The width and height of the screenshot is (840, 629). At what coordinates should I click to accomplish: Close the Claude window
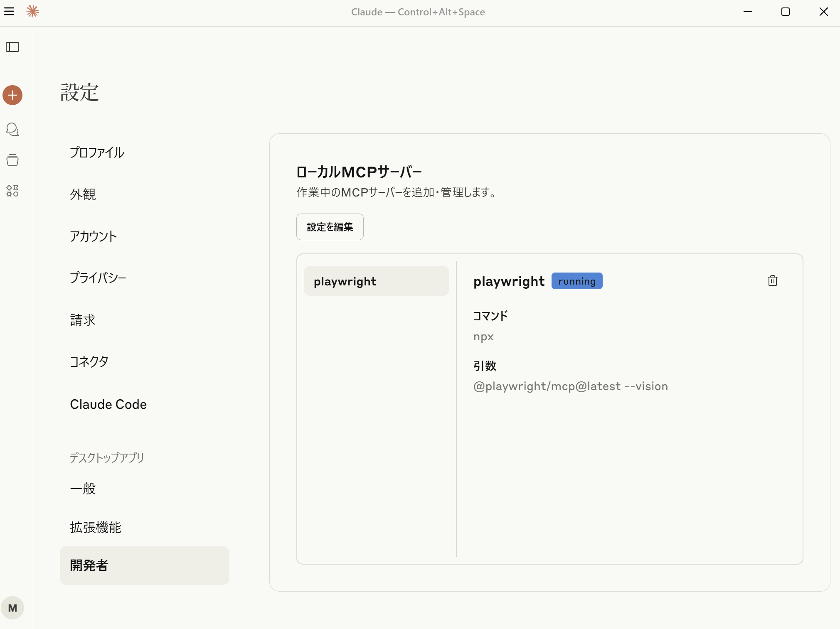(x=823, y=12)
